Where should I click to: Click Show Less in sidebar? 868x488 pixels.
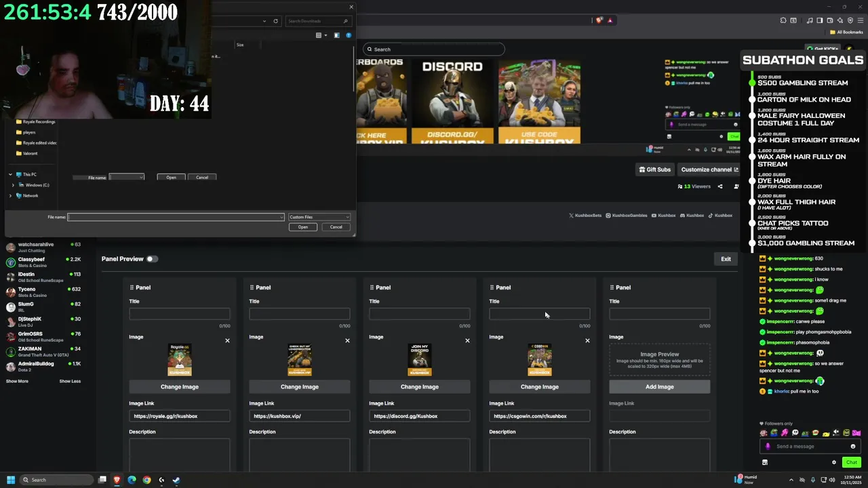click(70, 381)
